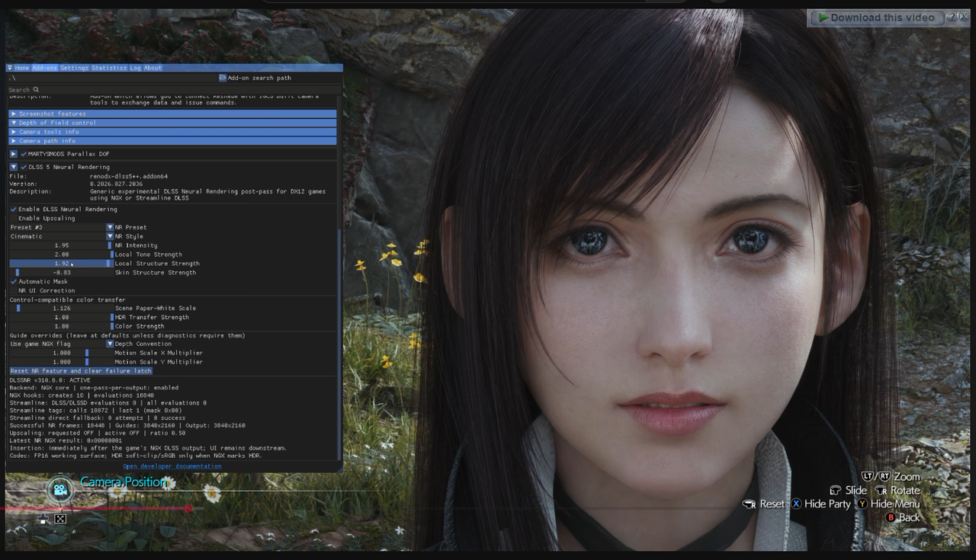Click the Local Structure Strength slider
The width and height of the screenshot is (976, 560).
(x=61, y=264)
